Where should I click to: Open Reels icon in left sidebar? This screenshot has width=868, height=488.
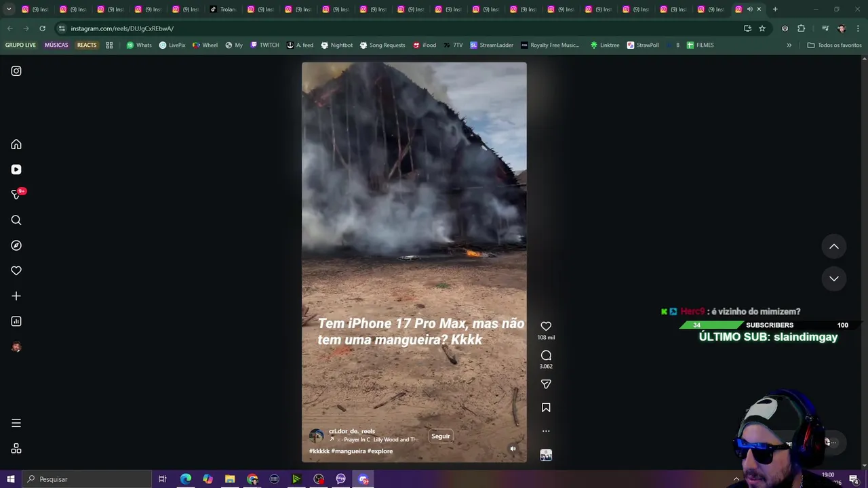16,169
